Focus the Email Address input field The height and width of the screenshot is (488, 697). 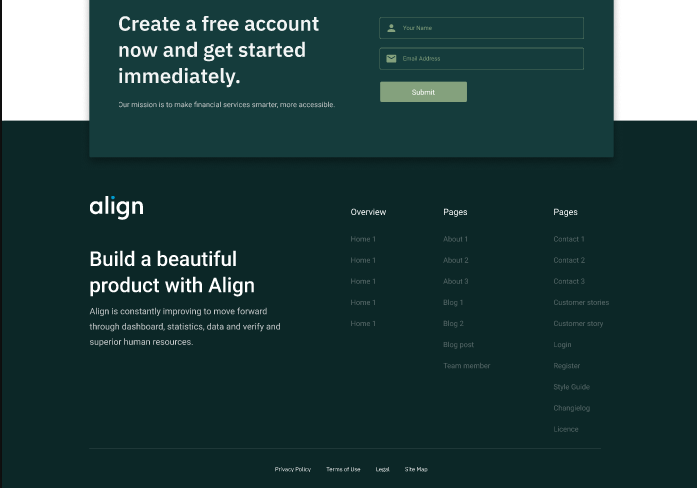(x=481, y=59)
